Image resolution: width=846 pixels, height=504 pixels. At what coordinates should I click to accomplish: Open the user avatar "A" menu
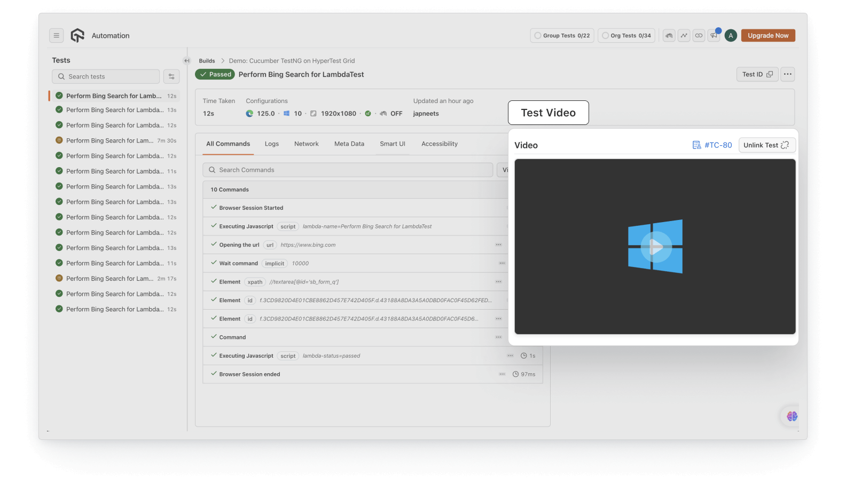pyautogui.click(x=731, y=36)
